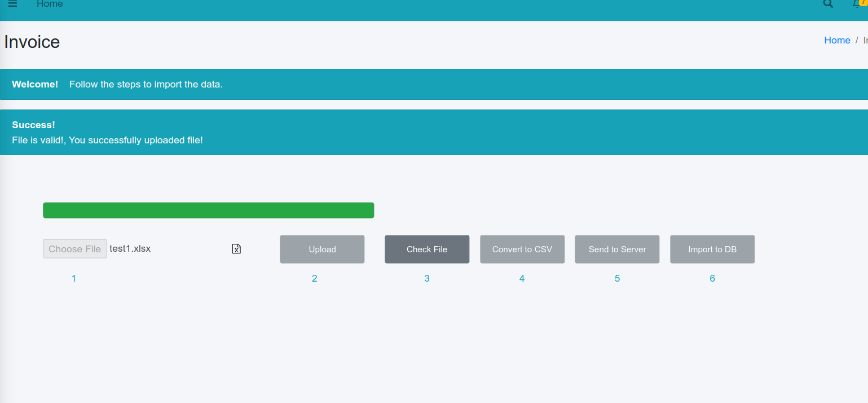Select the filename text test1.xlsx

[x=130, y=248]
